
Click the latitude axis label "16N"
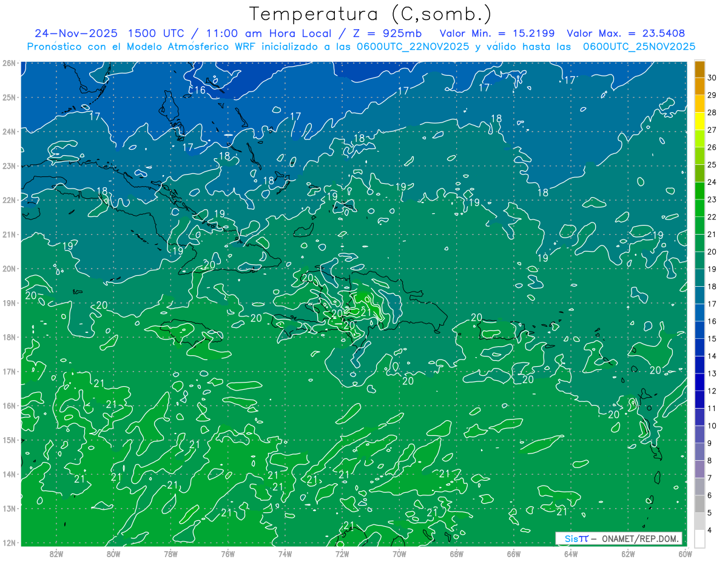tap(8, 406)
